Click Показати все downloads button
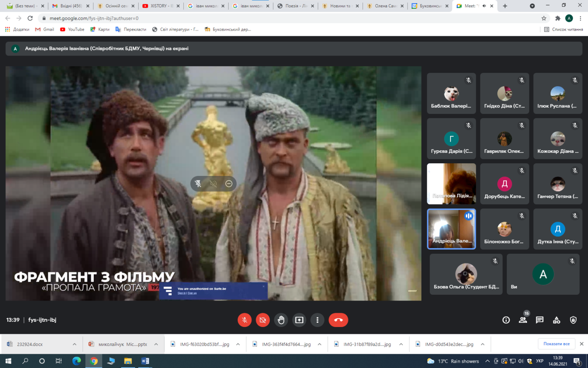 [x=557, y=344]
